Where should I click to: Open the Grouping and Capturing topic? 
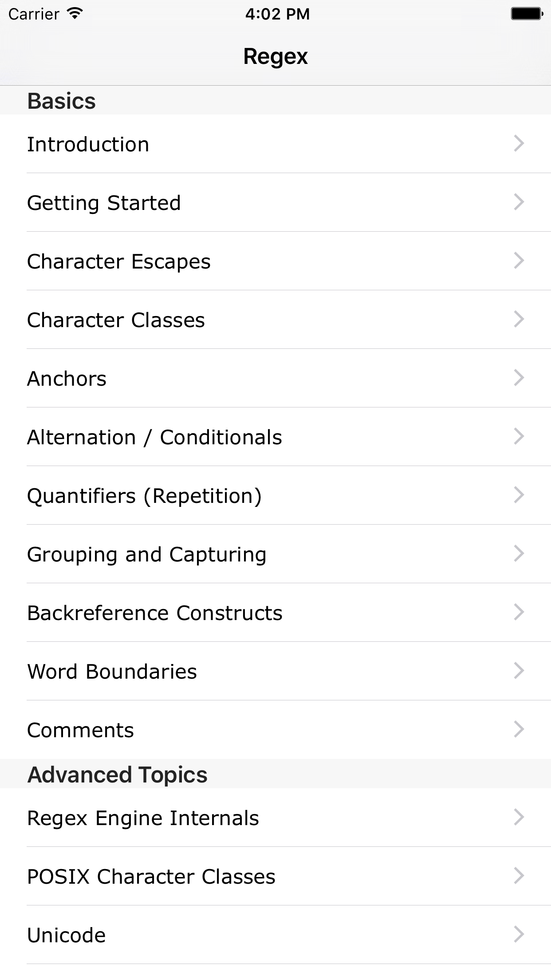(x=147, y=554)
